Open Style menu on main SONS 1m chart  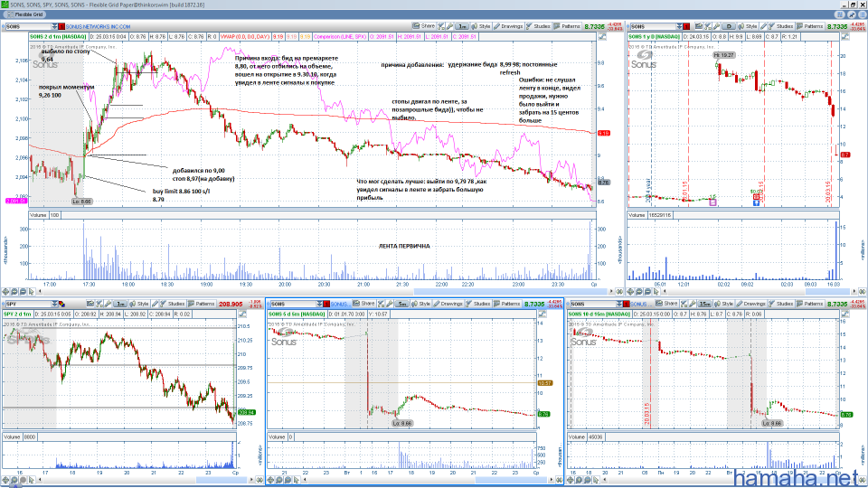482,26
